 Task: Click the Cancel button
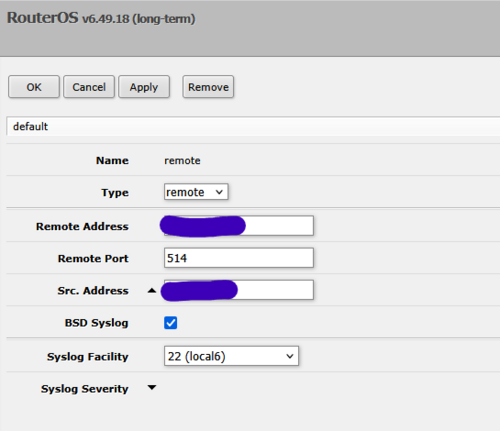click(89, 87)
